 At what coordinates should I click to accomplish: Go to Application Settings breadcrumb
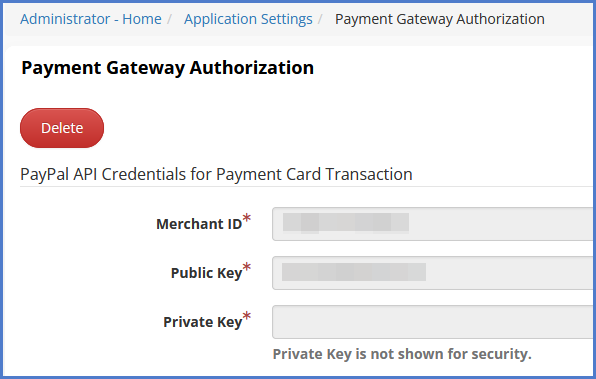pyautogui.click(x=248, y=19)
